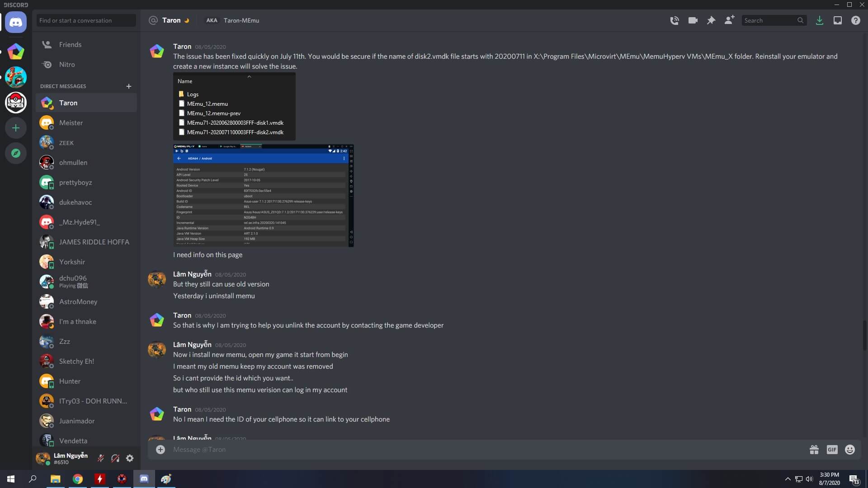Open File Explorer from taskbar
Screen dimensions: 868x488
tap(55, 479)
